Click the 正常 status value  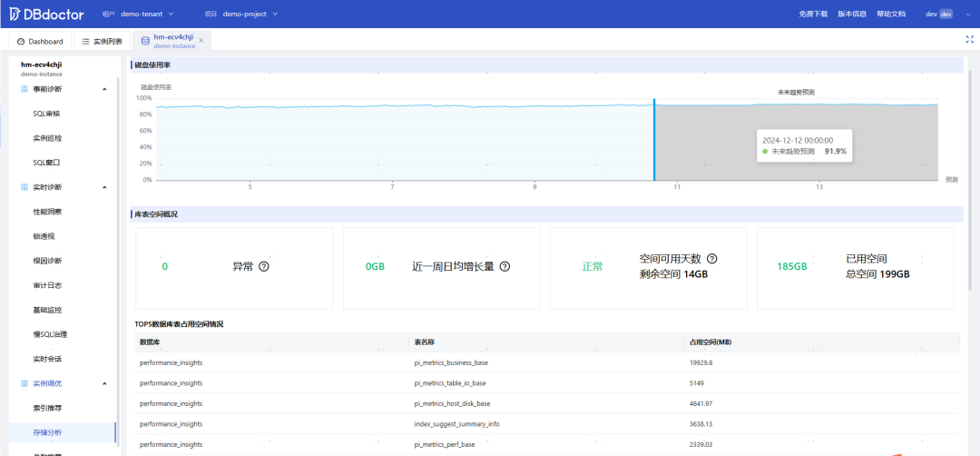[x=593, y=266]
